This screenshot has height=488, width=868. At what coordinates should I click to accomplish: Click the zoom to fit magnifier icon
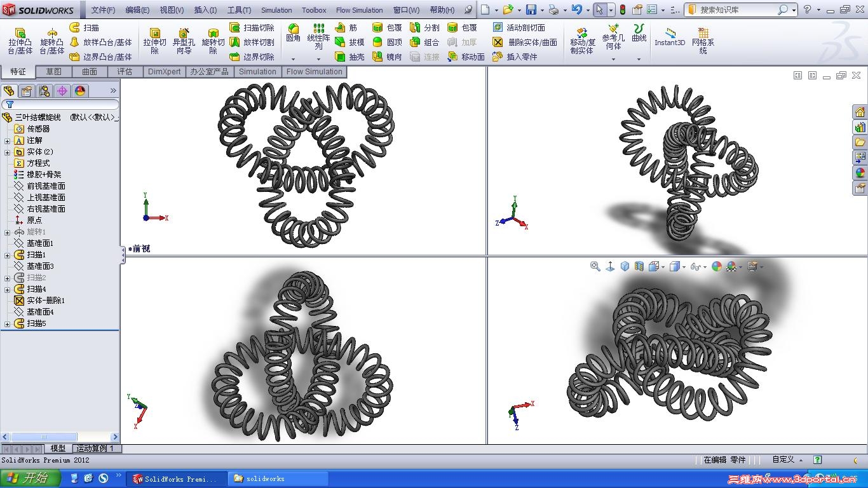[595, 267]
